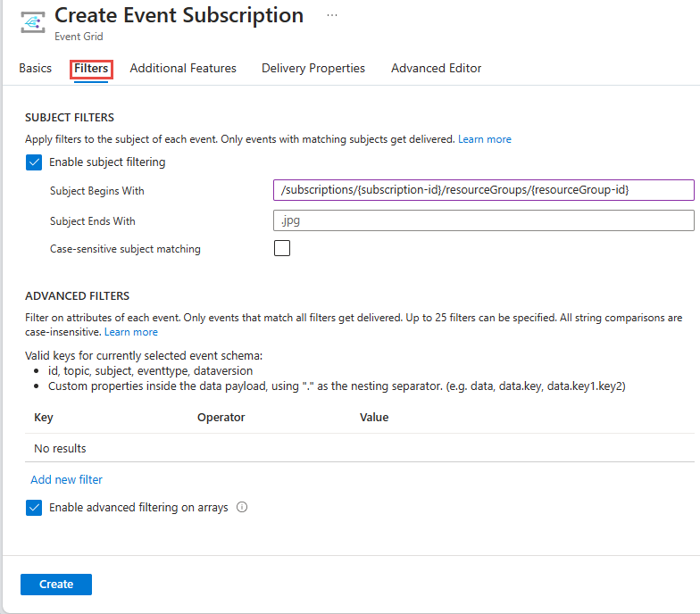
Task: Open Learn more link under Subject Filters
Action: (x=485, y=139)
